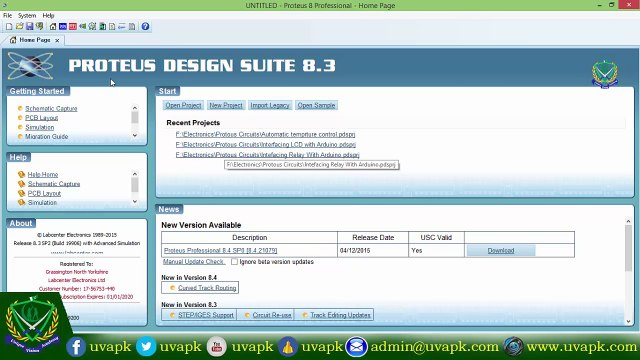Open the Source Code toolbar icon
The image size is (640, 360).
(122, 27)
